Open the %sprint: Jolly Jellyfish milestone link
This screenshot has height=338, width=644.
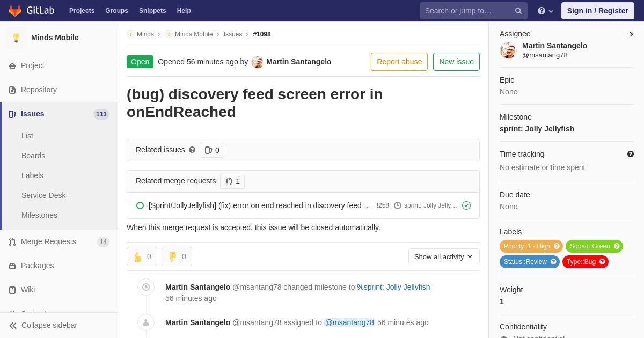[393, 287]
